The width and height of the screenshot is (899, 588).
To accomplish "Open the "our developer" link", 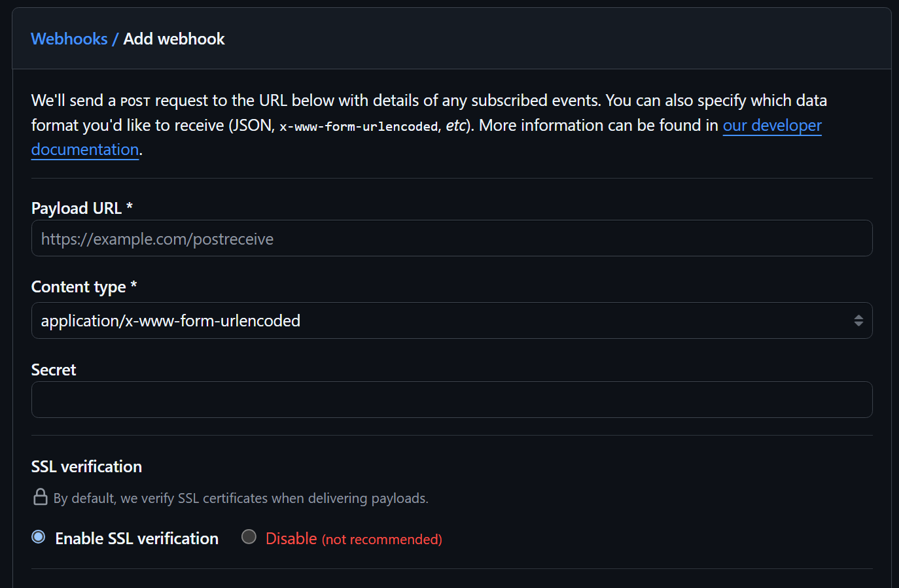I will (x=772, y=125).
